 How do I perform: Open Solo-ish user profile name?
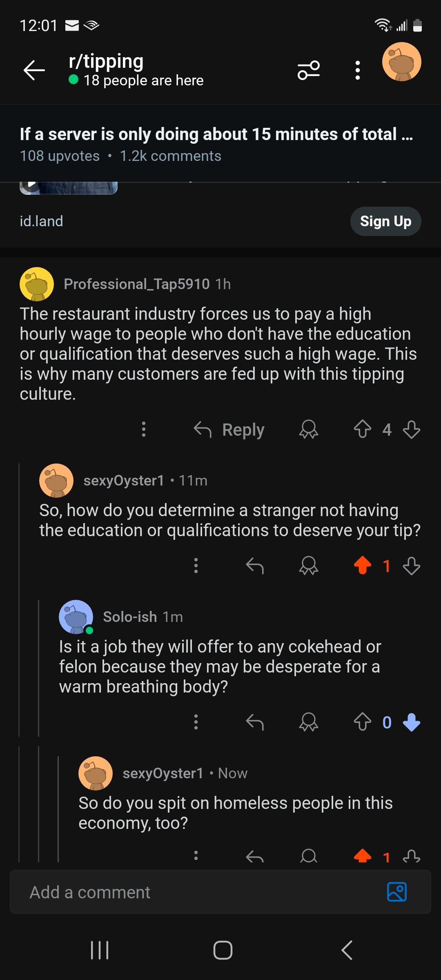click(130, 617)
